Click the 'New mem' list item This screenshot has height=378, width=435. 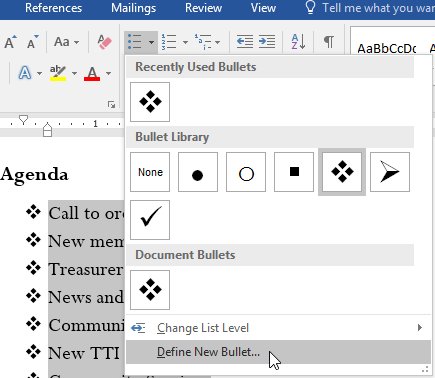pos(86,241)
